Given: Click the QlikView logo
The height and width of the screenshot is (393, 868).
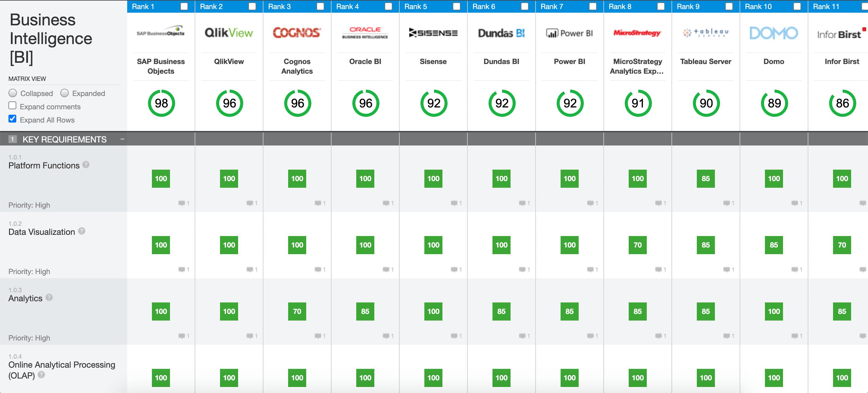Looking at the screenshot, I should 229,33.
